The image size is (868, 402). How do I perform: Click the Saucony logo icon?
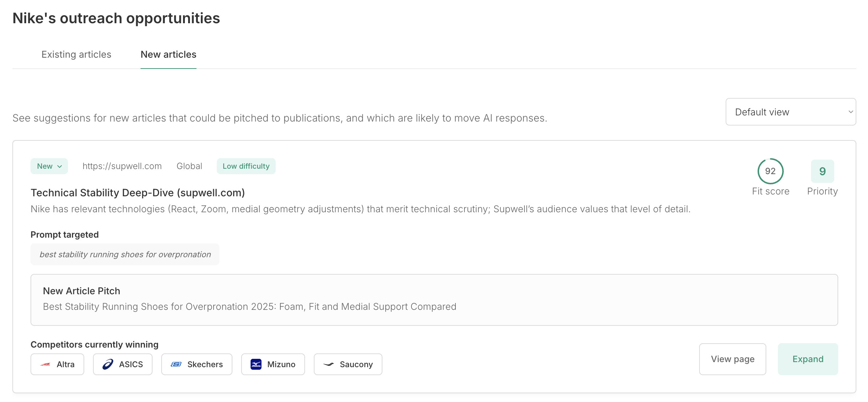tap(329, 364)
